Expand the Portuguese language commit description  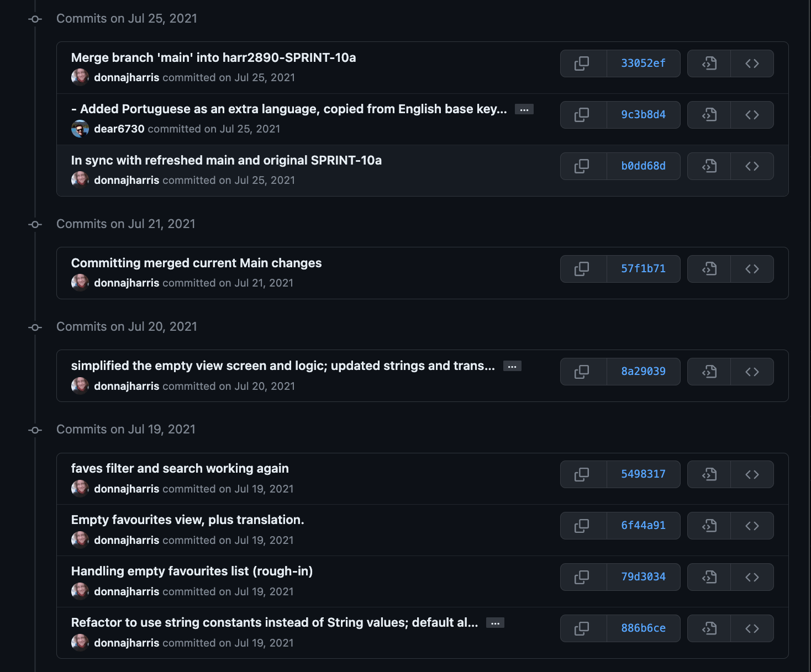click(x=524, y=109)
